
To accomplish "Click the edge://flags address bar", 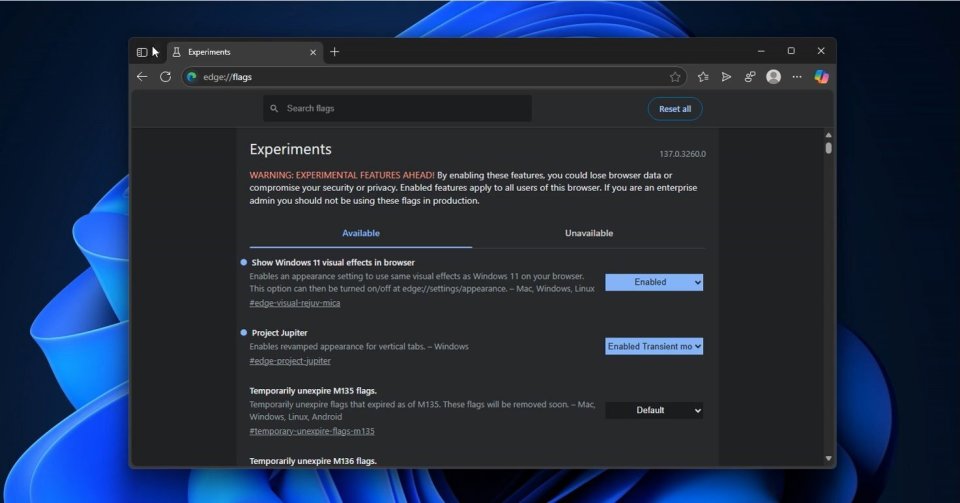I will (433, 77).
